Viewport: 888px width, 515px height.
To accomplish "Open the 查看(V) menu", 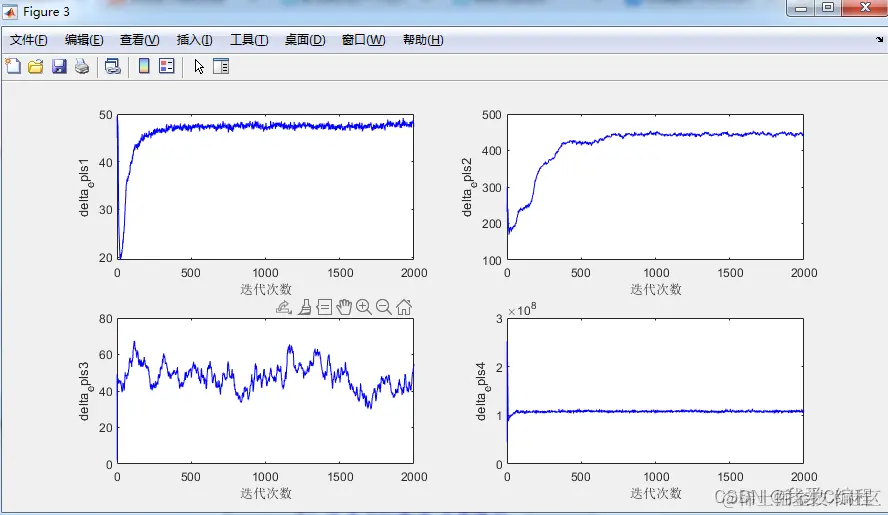I will click(x=139, y=40).
